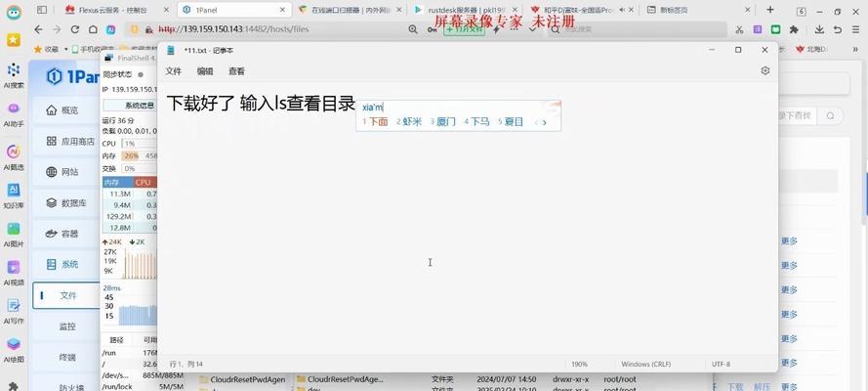Image resolution: width=868 pixels, height=391 pixels.
Task: Click 系统信息 button in FinalShell
Action: pos(131,106)
